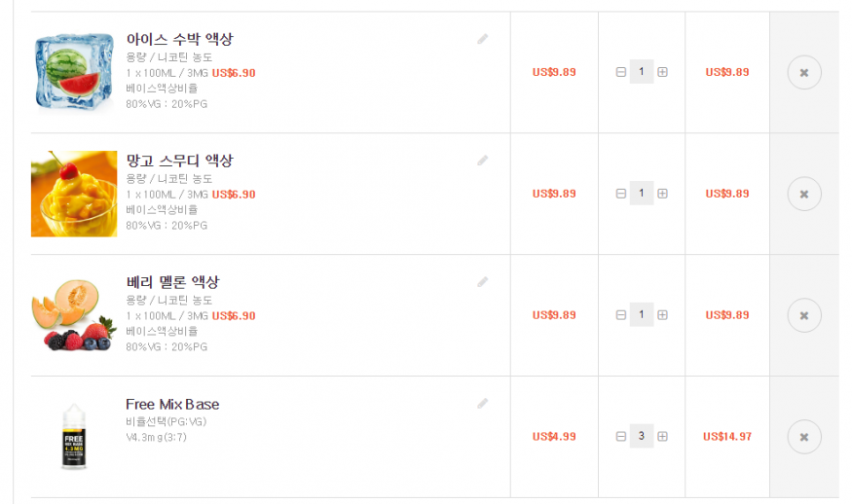Increase quantity of 망고 스무디 액상
Viewport: 852px width, 504px height.
click(x=662, y=194)
